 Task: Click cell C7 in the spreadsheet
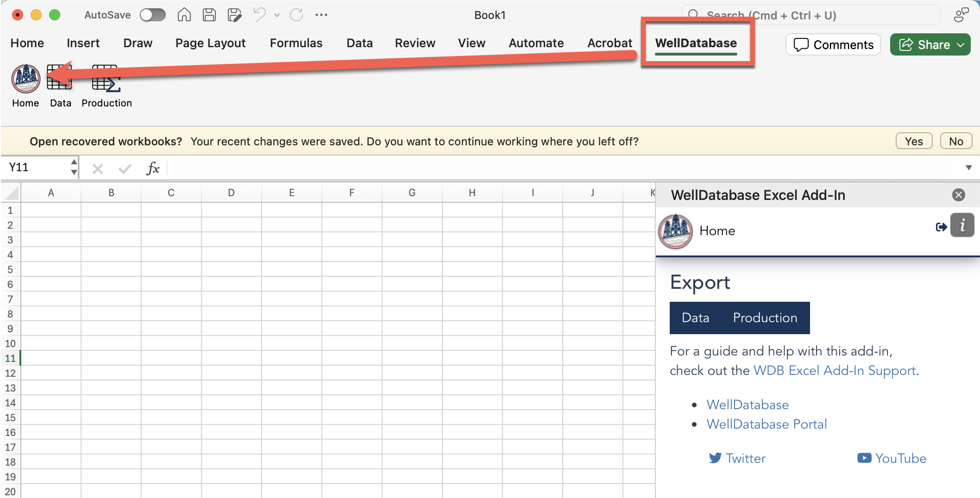tap(171, 299)
